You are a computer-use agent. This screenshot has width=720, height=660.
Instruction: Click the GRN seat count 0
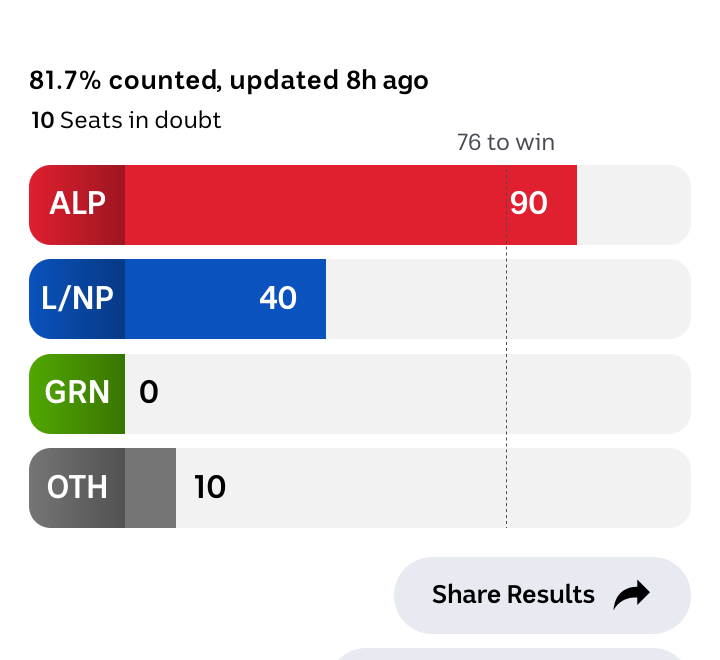tap(149, 392)
